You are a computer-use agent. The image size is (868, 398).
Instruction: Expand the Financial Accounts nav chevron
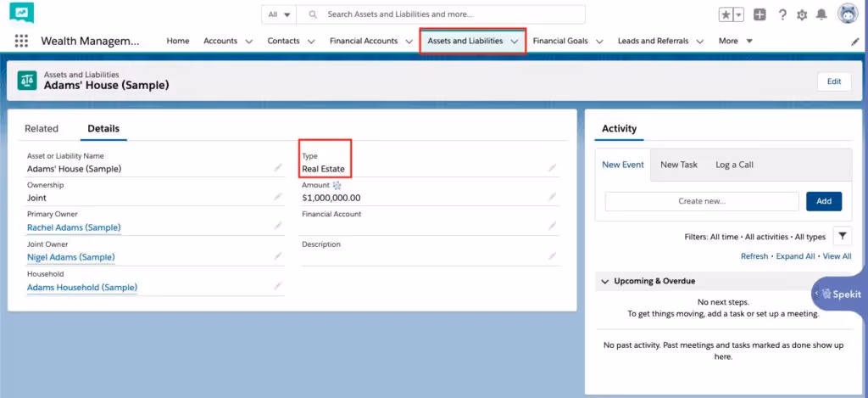tap(409, 42)
